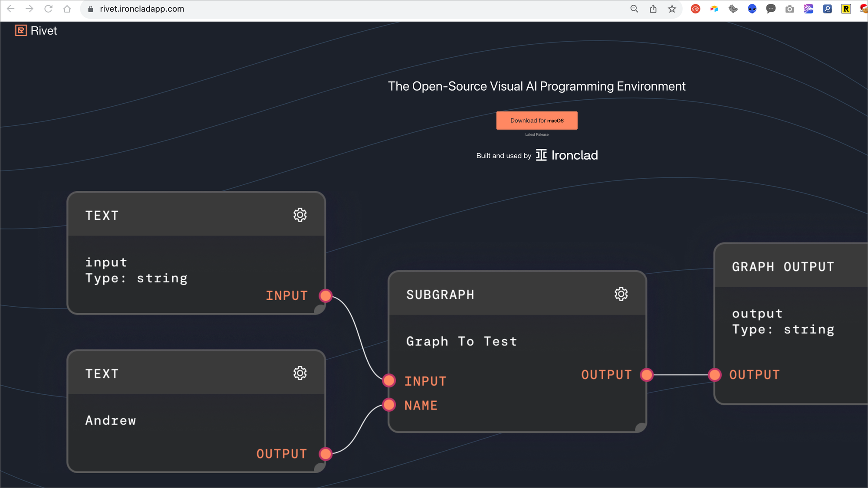Click the zoom magnifier icon in the address bar
This screenshot has width=868, height=488.
[x=634, y=9]
